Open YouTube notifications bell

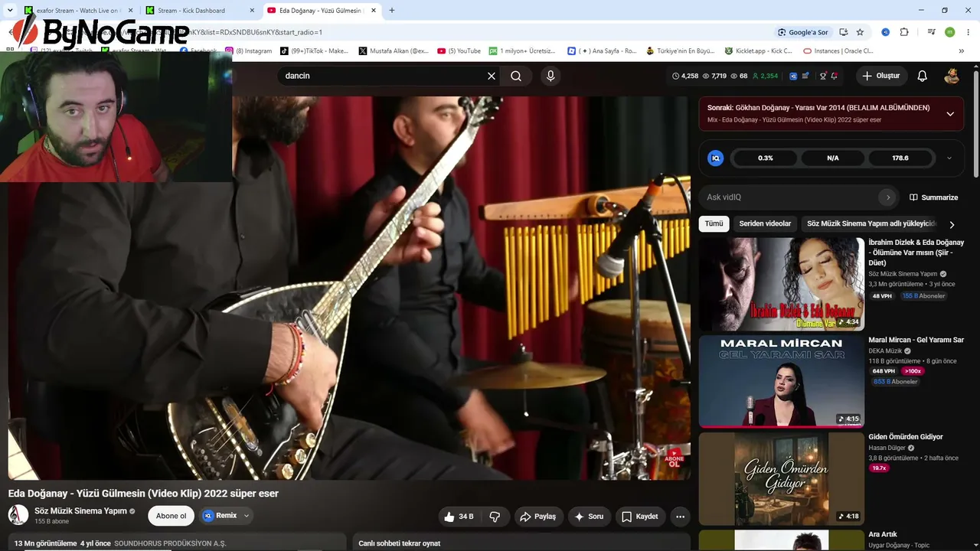click(922, 76)
